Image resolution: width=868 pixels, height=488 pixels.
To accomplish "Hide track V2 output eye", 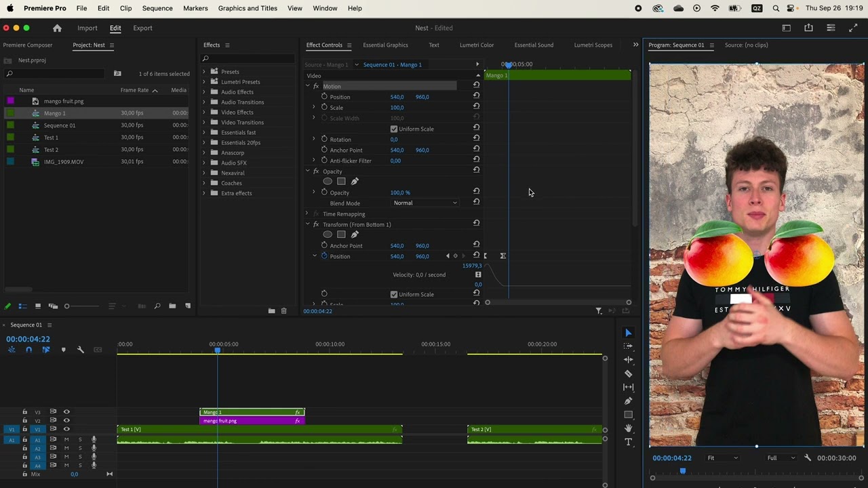I will pos(66,420).
